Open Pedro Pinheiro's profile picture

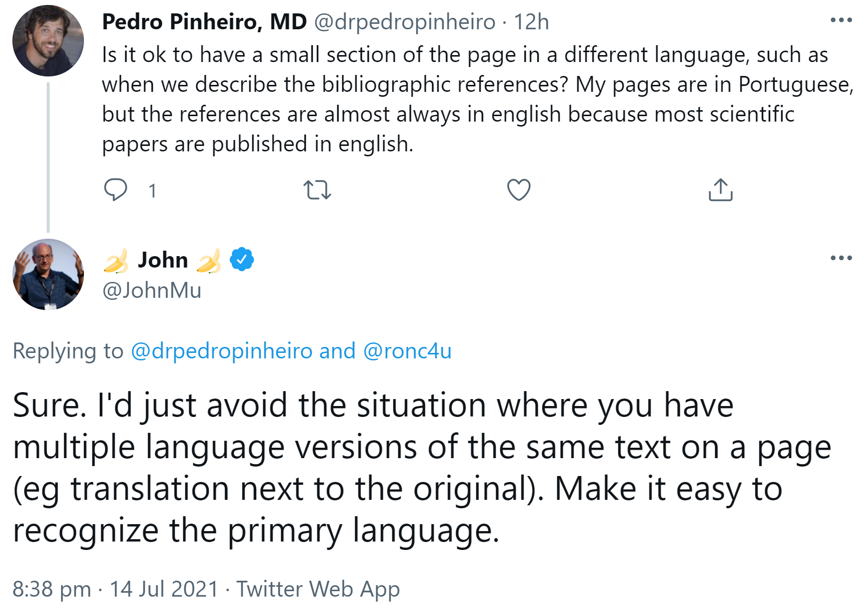pyautogui.click(x=48, y=41)
